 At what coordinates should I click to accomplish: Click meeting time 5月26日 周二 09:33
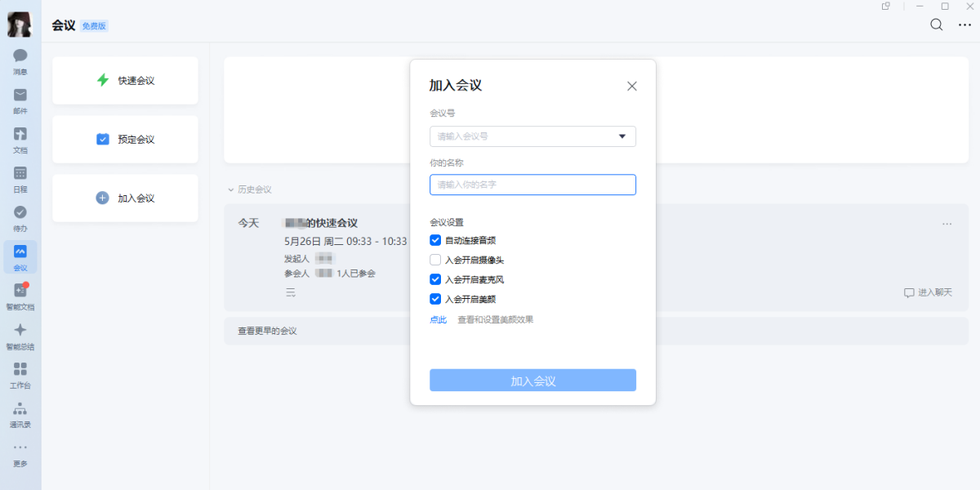click(x=345, y=242)
